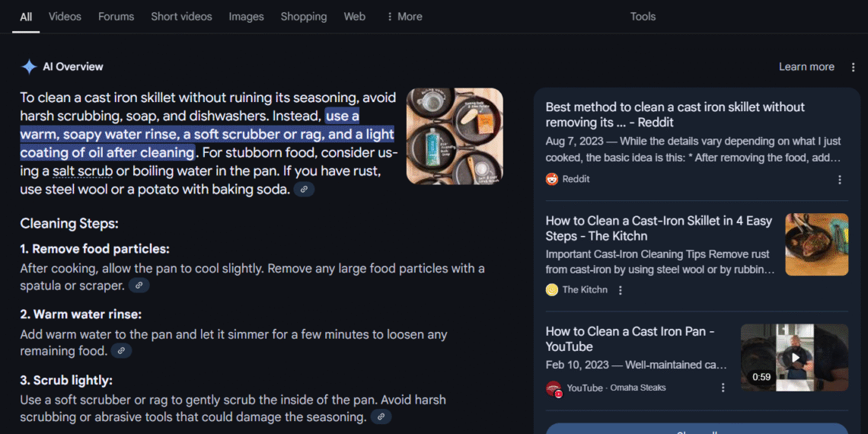Expand the More search filters dropdown

coord(404,17)
